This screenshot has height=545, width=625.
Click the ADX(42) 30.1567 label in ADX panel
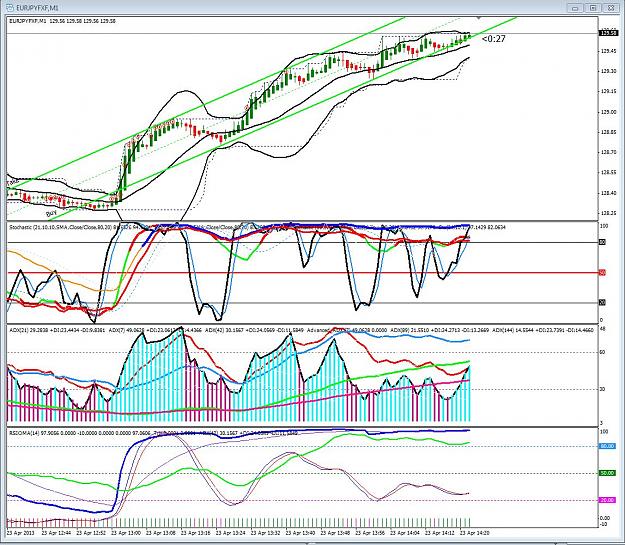(x=256, y=331)
